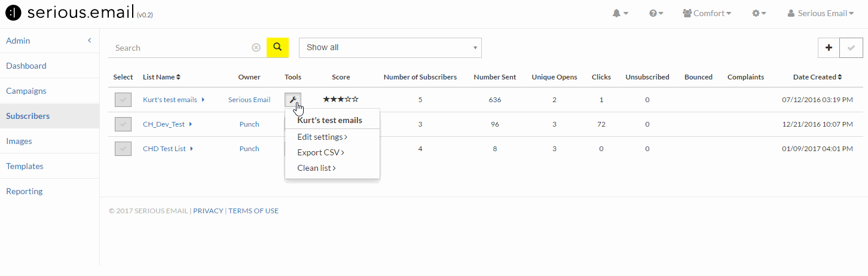Image resolution: width=868 pixels, height=276 pixels.
Task: Click the yellow search magnifier button
Action: point(277,47)
